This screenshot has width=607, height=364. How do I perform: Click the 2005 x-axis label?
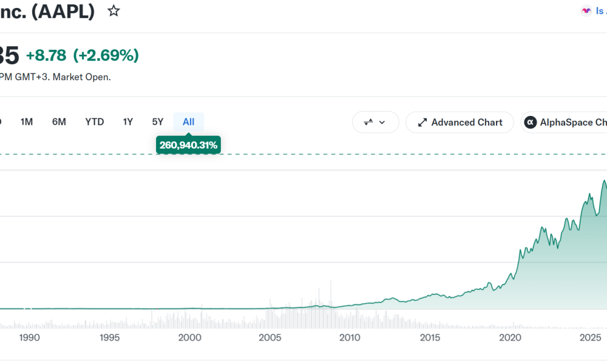tap(270, 338)
